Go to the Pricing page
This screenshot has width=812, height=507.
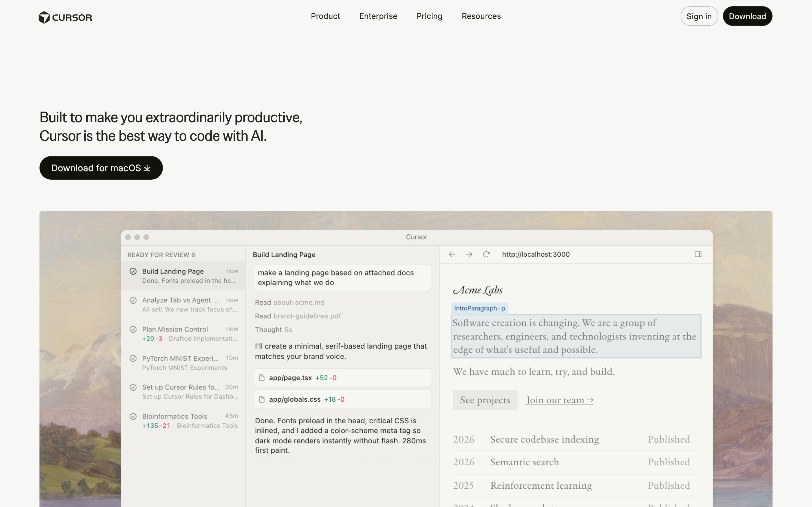pyautogui.click(x=429, y=16)
